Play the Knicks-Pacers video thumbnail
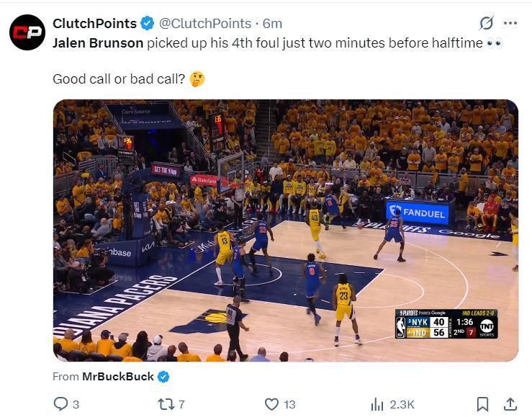 285,231
